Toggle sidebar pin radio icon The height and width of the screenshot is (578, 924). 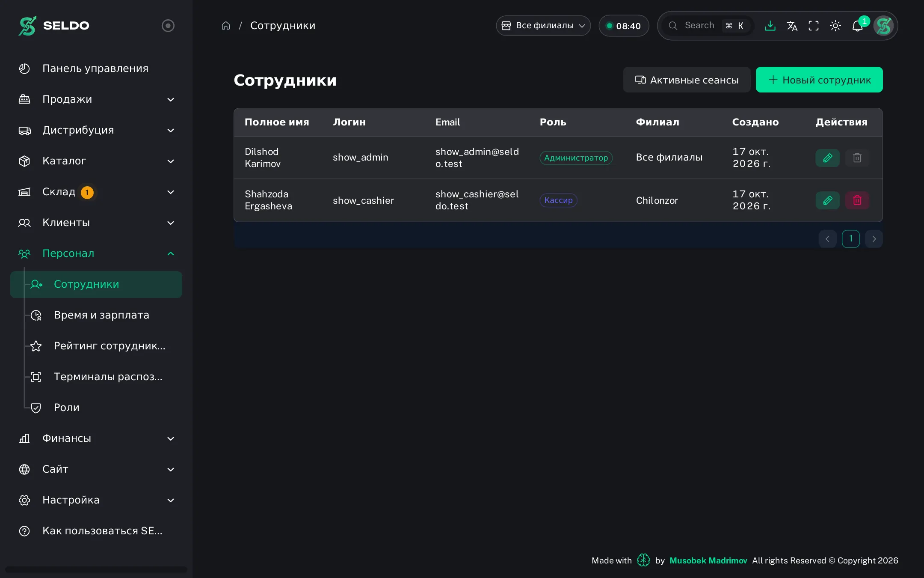click(168, 26)
